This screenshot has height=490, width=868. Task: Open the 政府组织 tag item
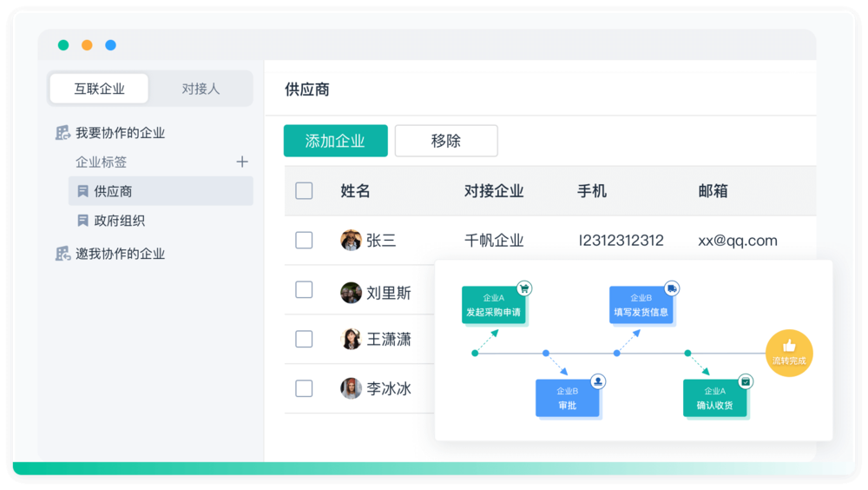point(120,221)
